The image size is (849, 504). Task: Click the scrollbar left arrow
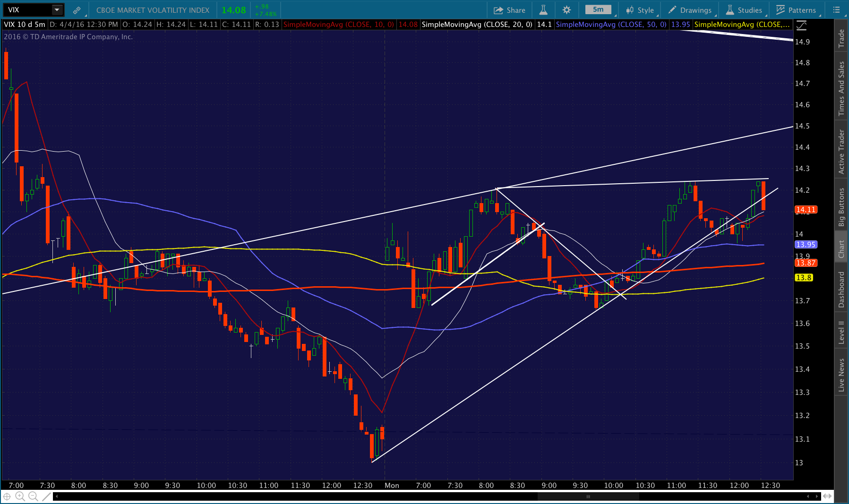pos(57,496)
